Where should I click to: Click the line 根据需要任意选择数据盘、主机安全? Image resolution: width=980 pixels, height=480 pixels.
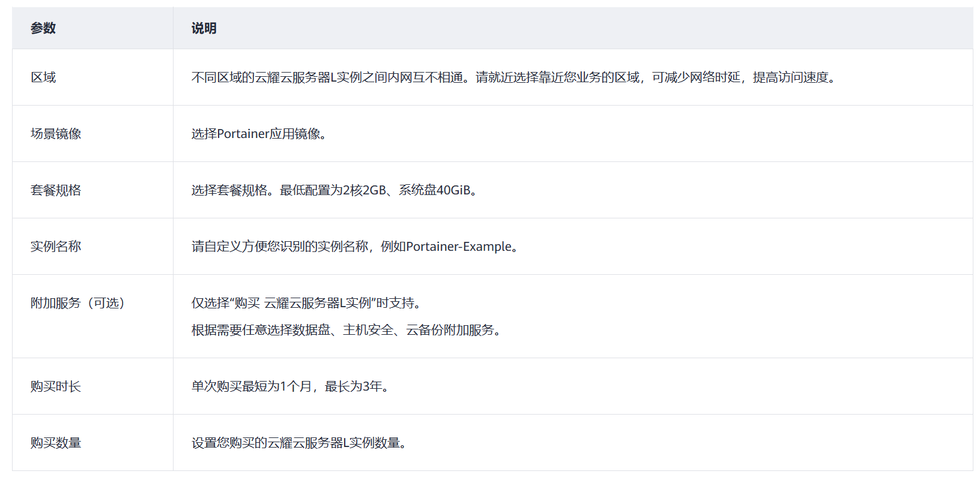(x=347, y=330)
